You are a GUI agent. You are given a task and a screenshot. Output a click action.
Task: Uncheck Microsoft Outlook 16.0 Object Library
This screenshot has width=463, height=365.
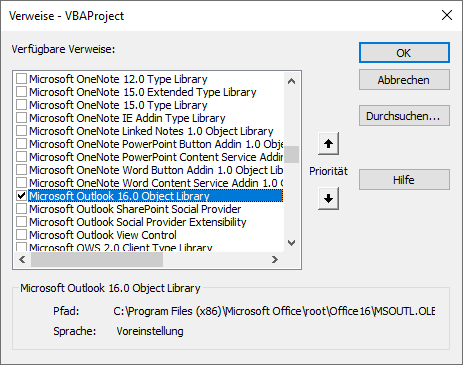pos(22,196)
